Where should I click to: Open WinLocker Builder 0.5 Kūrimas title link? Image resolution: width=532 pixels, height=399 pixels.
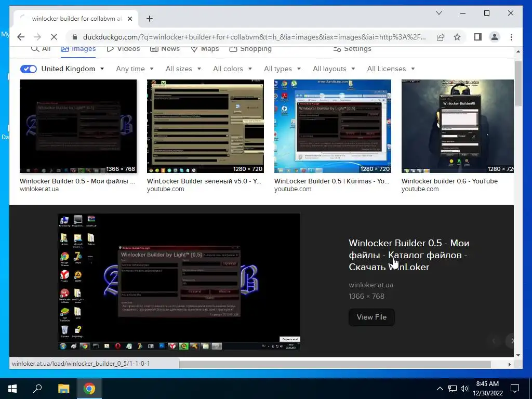pos(332,181)
